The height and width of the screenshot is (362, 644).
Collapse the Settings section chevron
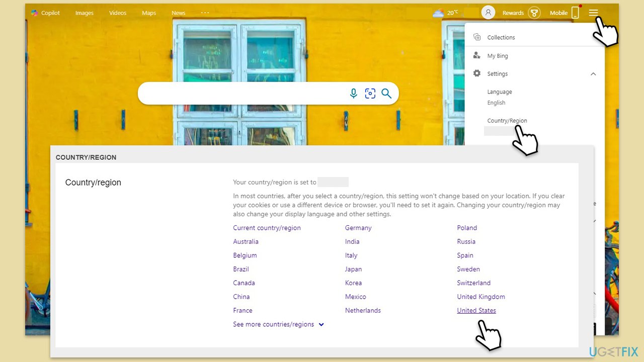pyautogui.click(x=593, y=74)
